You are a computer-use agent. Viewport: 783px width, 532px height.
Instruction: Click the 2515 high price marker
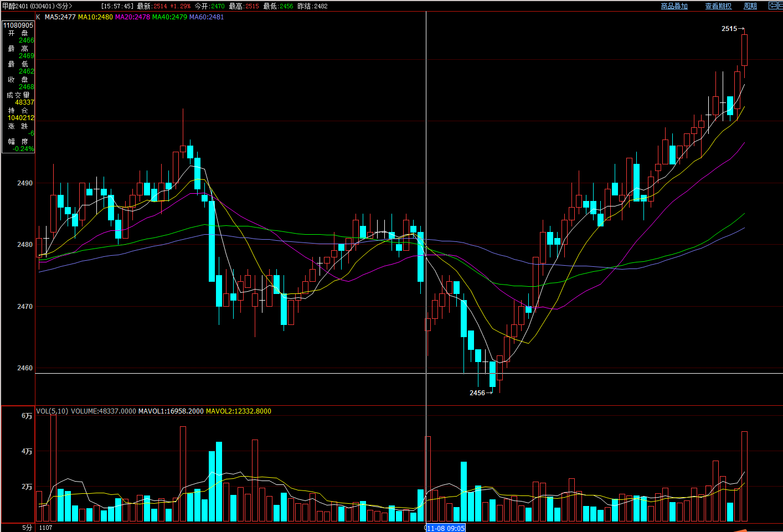tap(729, 29)
